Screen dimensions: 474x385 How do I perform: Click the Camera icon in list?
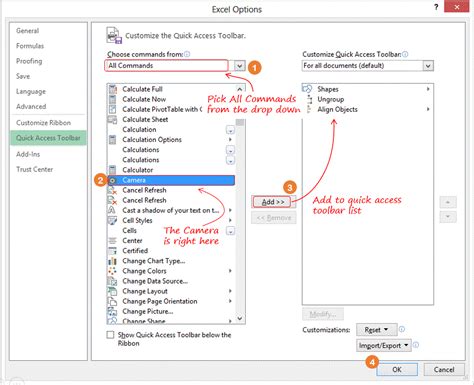(113, 180)
